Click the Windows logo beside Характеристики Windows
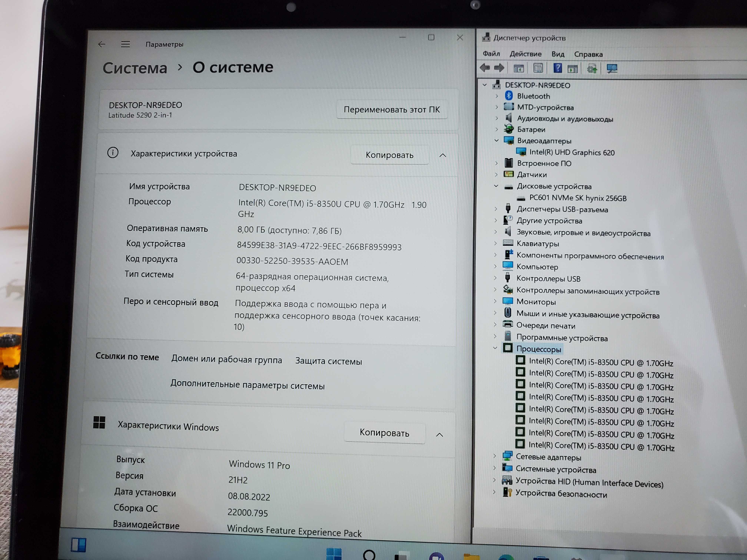Screen dimensions: 747x560 click(x=99, y=422)
